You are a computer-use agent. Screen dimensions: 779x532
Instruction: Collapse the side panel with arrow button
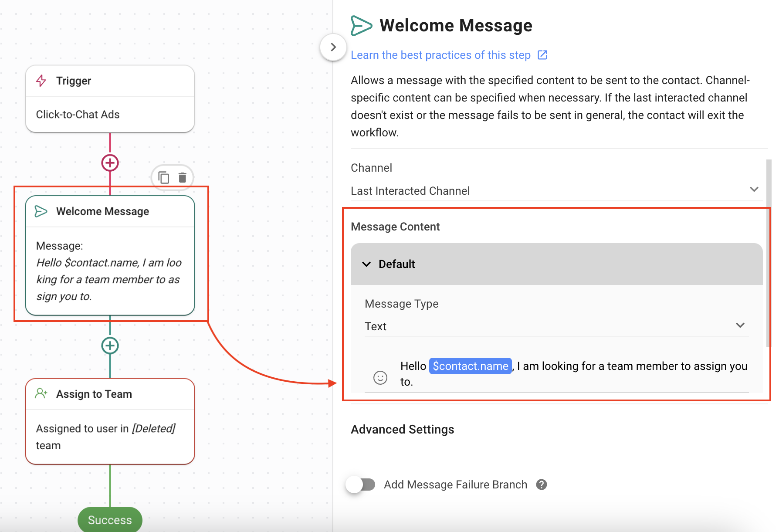[x=333, y=47]
